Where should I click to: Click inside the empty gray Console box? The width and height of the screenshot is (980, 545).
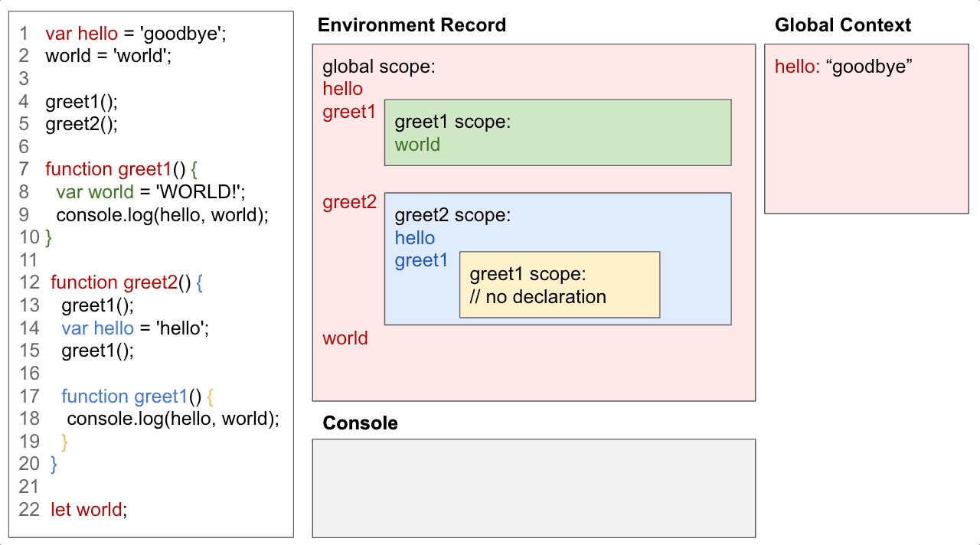(x=534, y=488)
